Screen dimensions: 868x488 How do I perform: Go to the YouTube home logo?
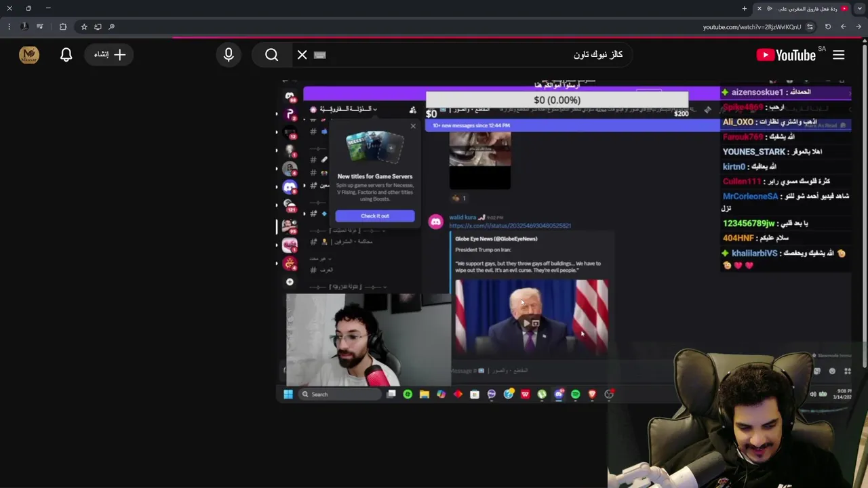[786, 55]
